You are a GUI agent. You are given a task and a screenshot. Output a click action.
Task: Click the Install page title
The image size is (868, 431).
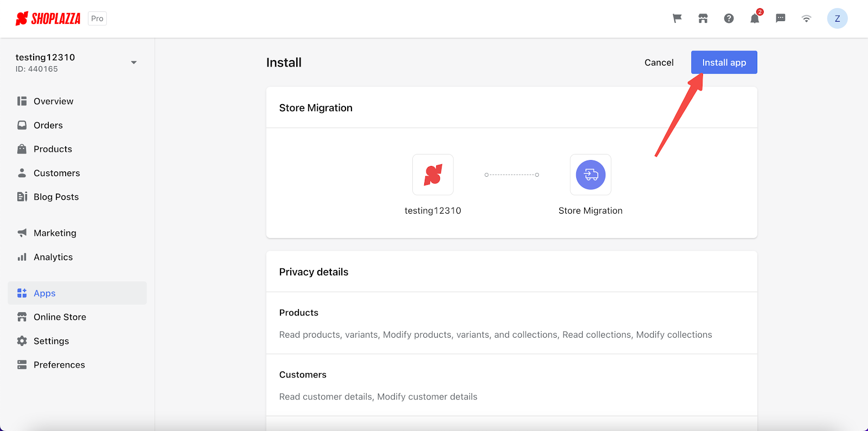click(x=284, y=62)
